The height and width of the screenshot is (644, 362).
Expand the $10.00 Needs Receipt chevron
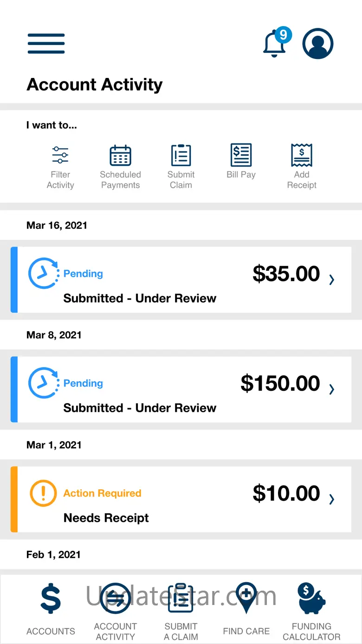[x=331, y=499]
